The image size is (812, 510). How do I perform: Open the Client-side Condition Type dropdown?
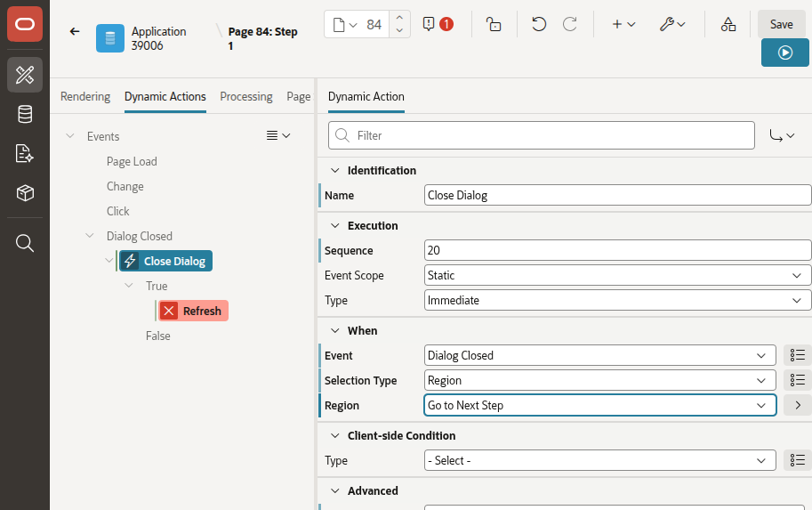pyautogui.click(x=599, y=460)
